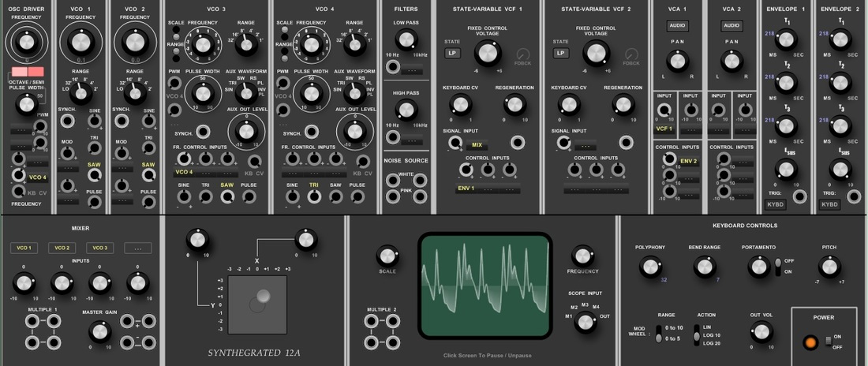Click the Bend Range knob
Image resolution: width=868 pixels, height=366 pixels.
(705, 267)
